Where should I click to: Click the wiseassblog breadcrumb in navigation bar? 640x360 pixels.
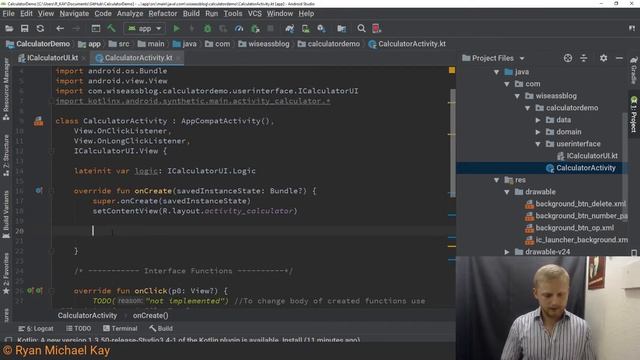264,44
